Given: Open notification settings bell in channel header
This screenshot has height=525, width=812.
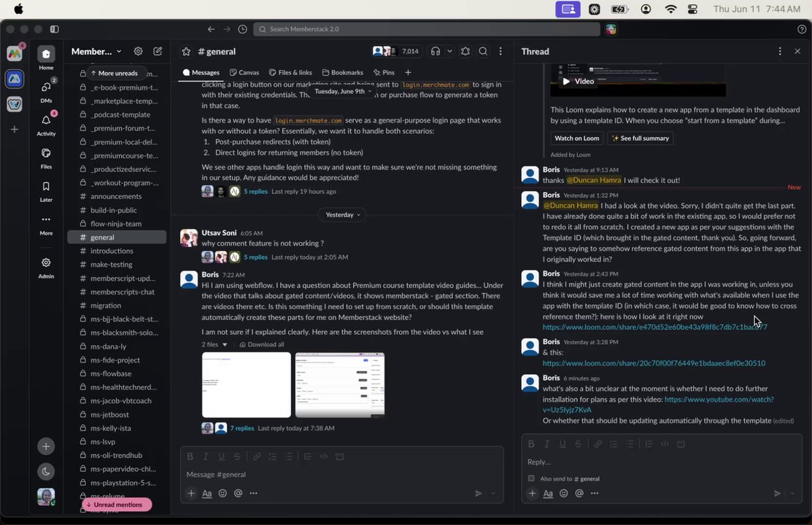Looking at the screenshot, I should click(465, 51).
